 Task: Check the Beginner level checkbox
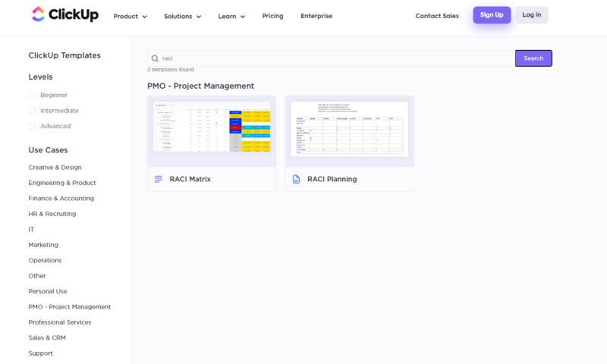tap(32, 96)
